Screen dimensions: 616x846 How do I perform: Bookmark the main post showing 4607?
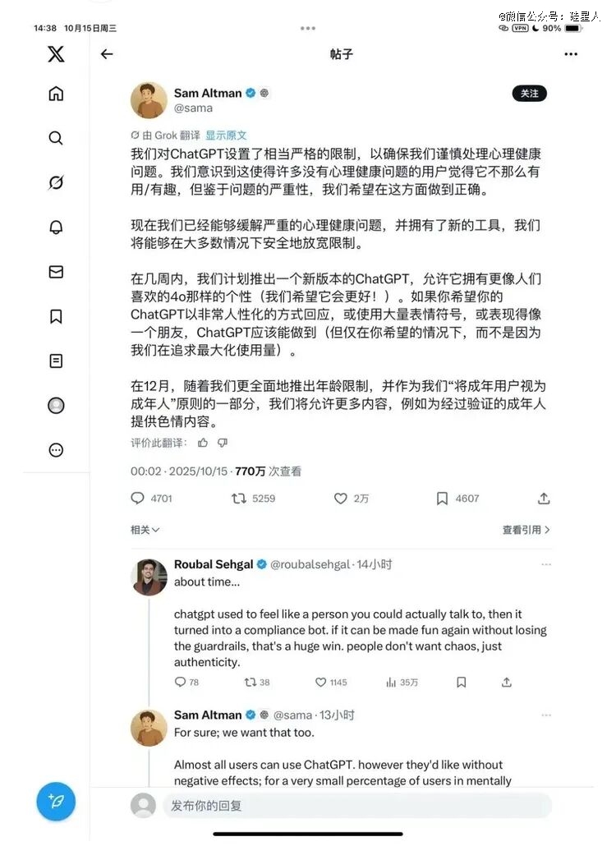(x=442, y=499)
